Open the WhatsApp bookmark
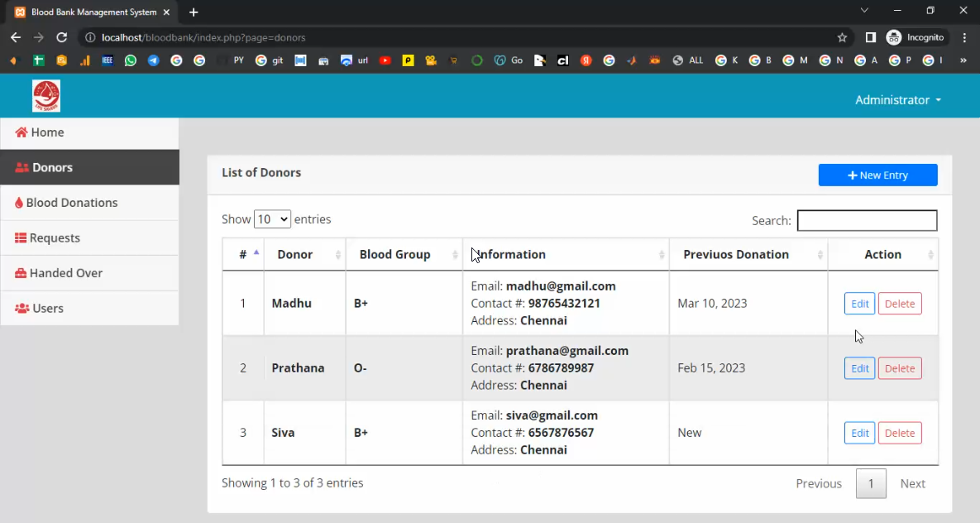This screenshot has height=523, width=980. pos(131,60)
